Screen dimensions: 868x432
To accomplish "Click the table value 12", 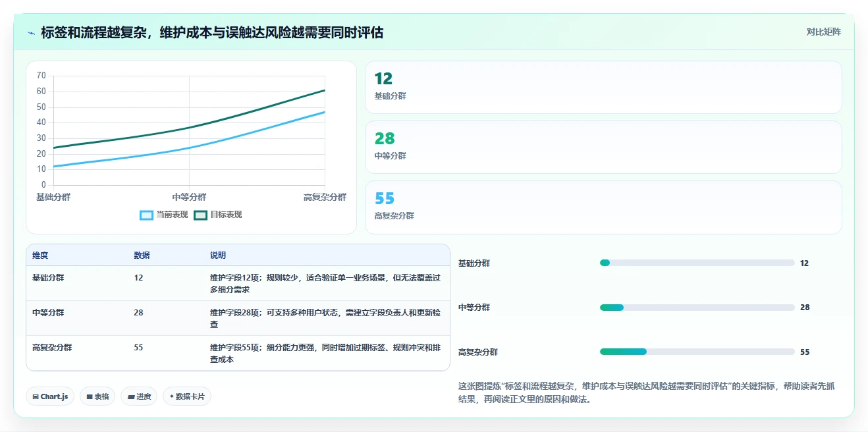I will click(138, 278).
